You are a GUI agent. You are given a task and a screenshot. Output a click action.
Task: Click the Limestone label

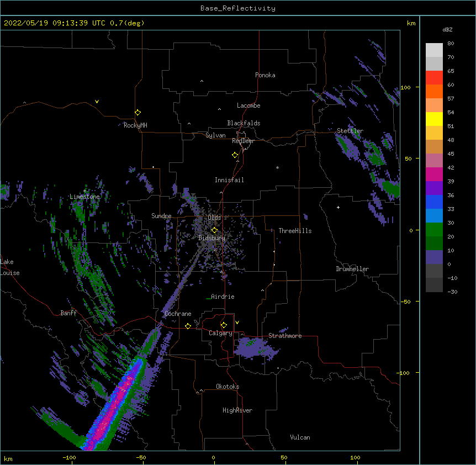(x=84, y=197)
